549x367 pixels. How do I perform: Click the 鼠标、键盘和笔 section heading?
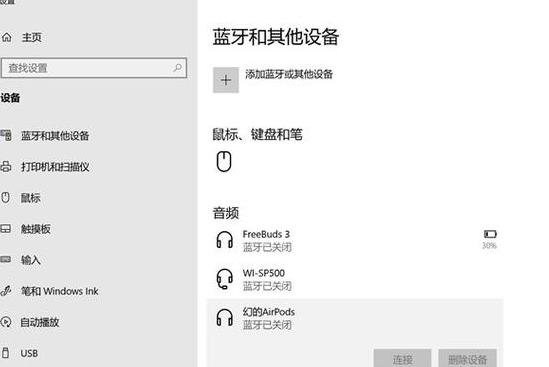coord(257,134)
